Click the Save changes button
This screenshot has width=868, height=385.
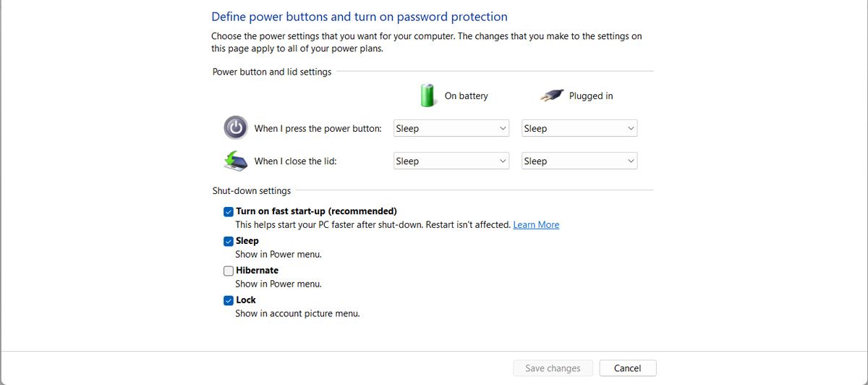pyautogui.click(x=553, y=368)
